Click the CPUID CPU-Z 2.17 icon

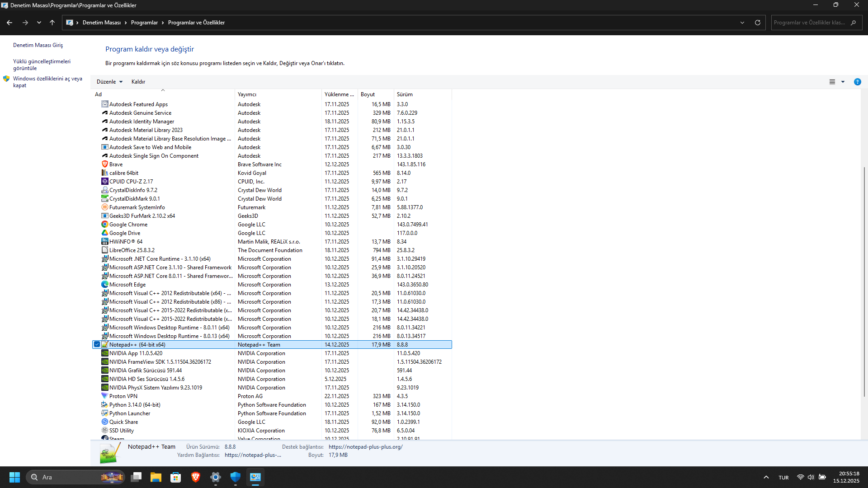point(105,182)
